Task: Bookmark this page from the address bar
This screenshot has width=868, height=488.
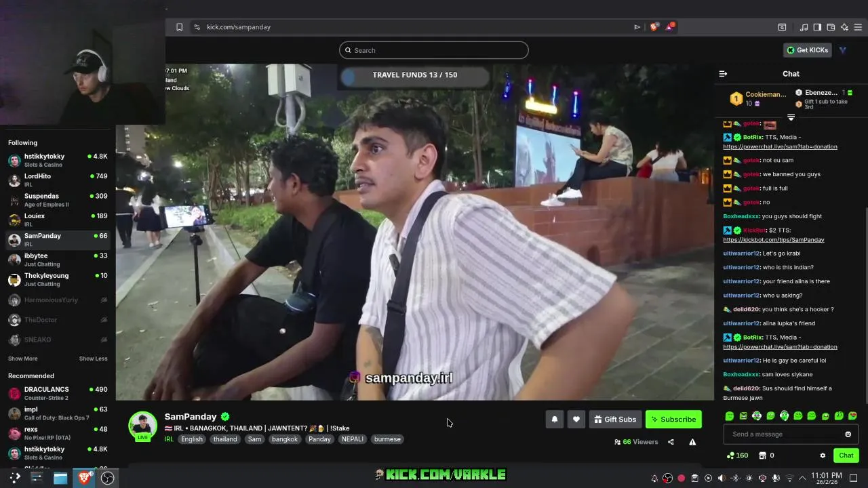Action: [x=179, y=27]
